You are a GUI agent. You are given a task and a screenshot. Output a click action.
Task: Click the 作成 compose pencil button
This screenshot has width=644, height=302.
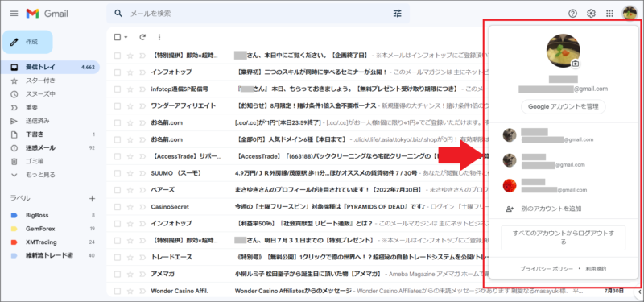click(27, 42)
